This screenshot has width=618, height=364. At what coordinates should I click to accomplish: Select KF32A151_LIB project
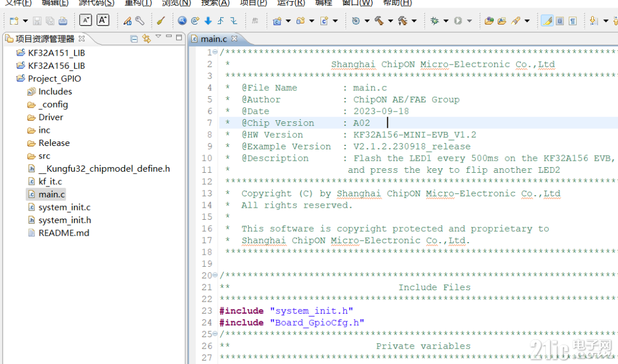(x=56, y=53)
